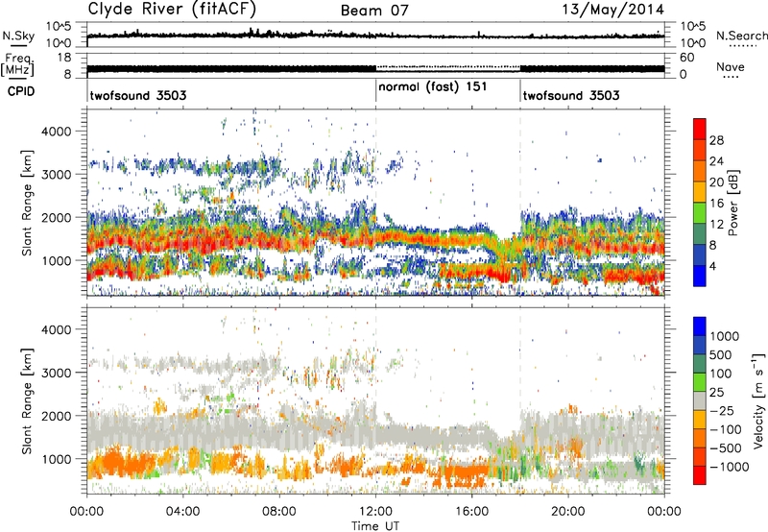This screenshot has height=532, width=768.
Task: Select the 'Beam 07' header label
Action: (374, 11)
